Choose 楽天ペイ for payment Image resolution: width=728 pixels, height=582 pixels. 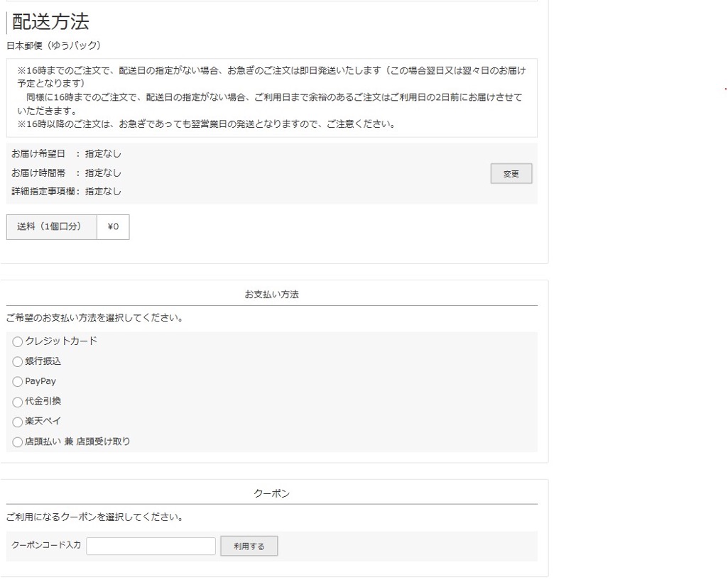click(x=17, y=422)
